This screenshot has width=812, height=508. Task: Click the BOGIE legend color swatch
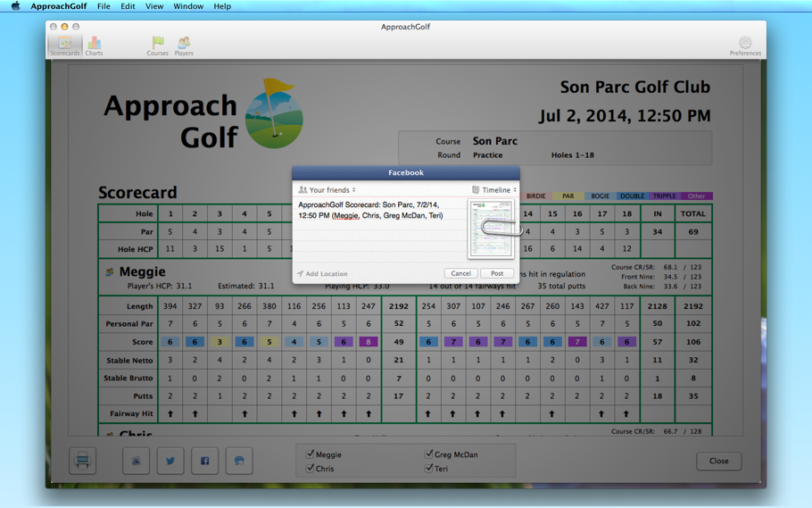click(601, 196)
